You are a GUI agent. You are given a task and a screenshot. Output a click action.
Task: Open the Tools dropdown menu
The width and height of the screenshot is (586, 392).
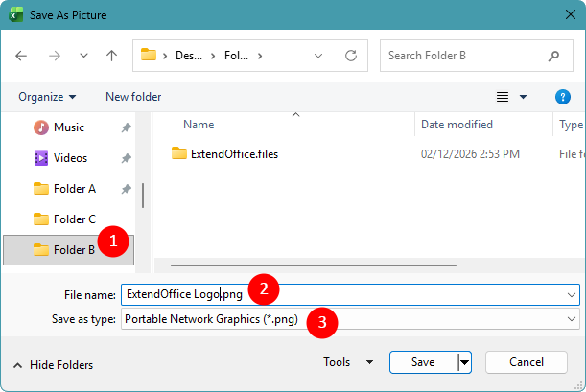coord(348,362)
